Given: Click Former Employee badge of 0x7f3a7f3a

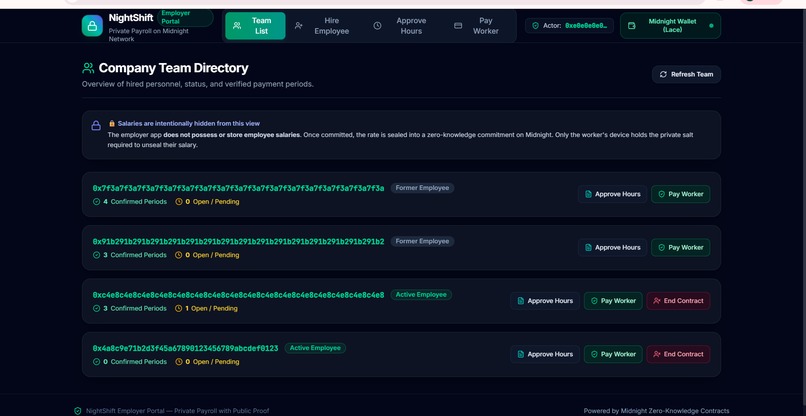Looking at the screenshot, I should (422, 188).
